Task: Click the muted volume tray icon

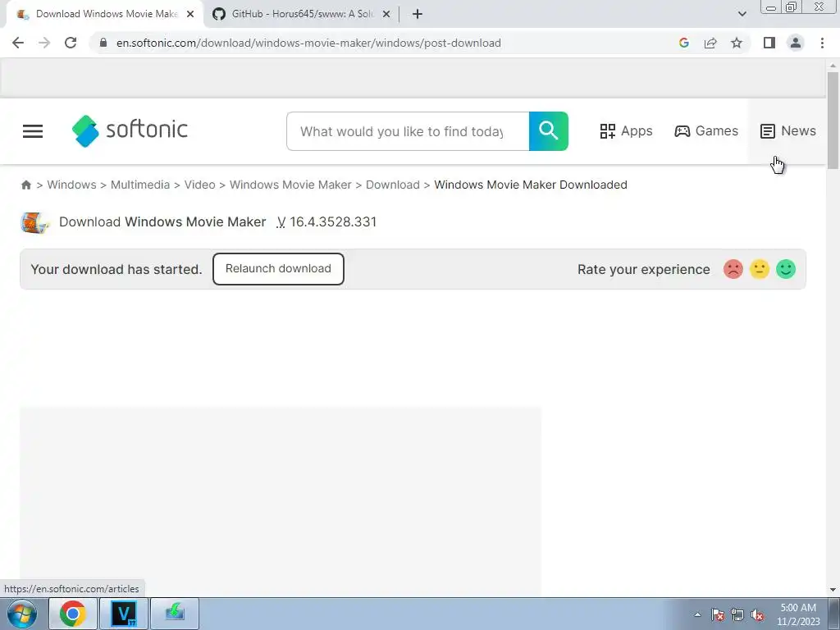Action: [x=757, y=614]
